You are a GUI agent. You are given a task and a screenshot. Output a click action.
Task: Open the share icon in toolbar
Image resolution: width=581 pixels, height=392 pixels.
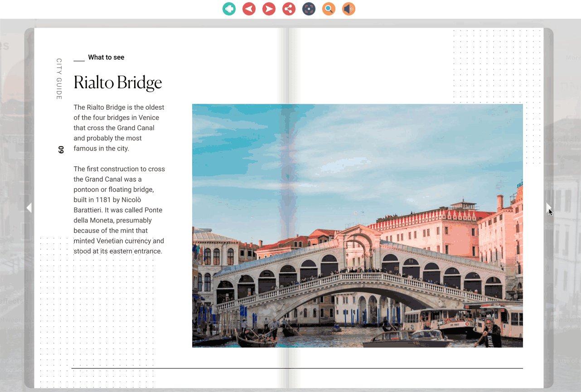pyautogui.click(x=289, y=9)
